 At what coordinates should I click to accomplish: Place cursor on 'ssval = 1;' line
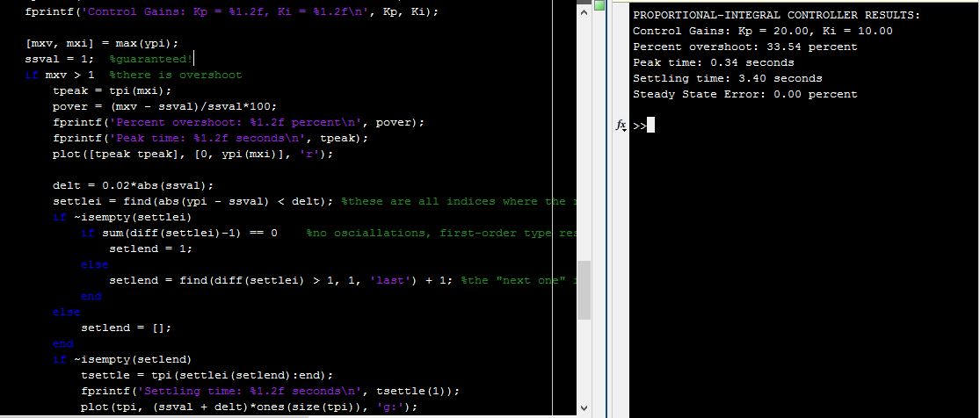64,59
